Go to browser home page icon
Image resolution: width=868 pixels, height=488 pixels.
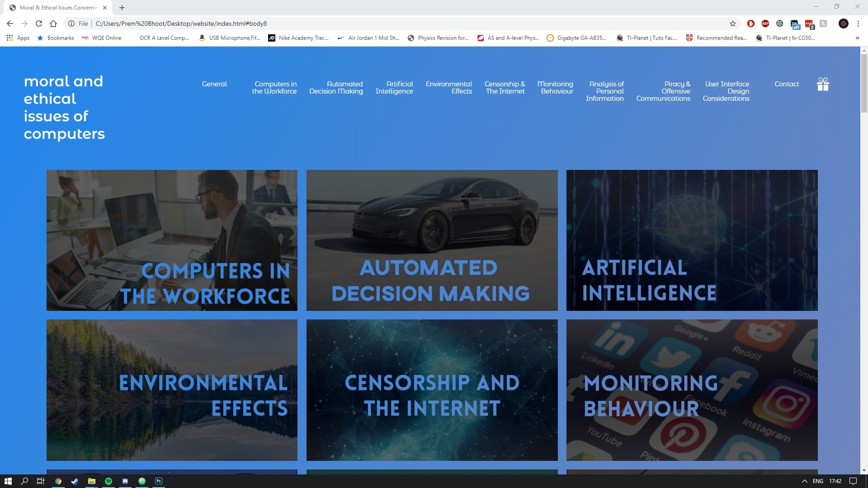tap(53, 23)
